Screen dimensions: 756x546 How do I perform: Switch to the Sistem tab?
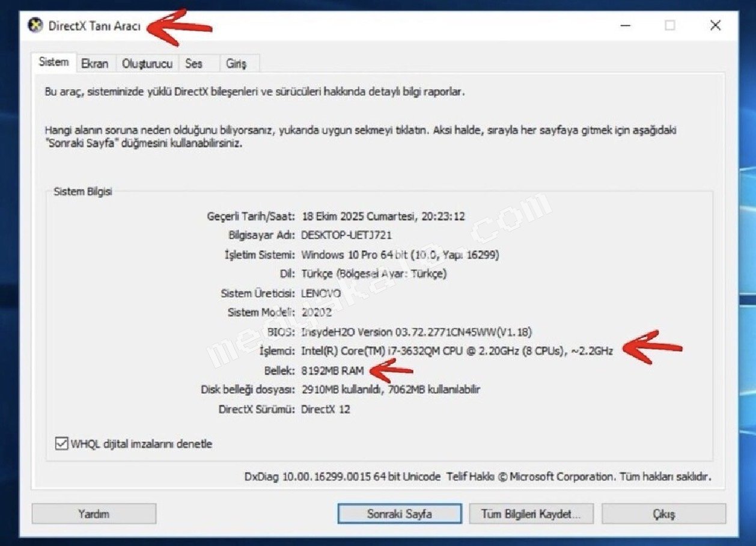[53, 63]
